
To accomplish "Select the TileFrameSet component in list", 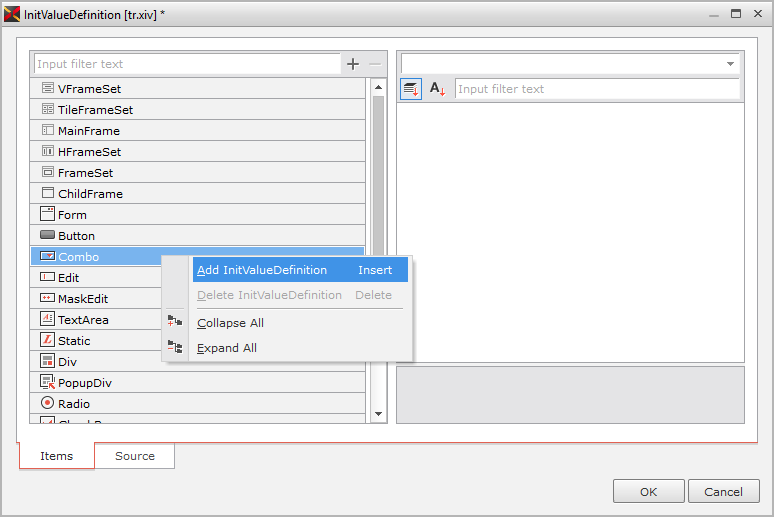I will 95,110.
